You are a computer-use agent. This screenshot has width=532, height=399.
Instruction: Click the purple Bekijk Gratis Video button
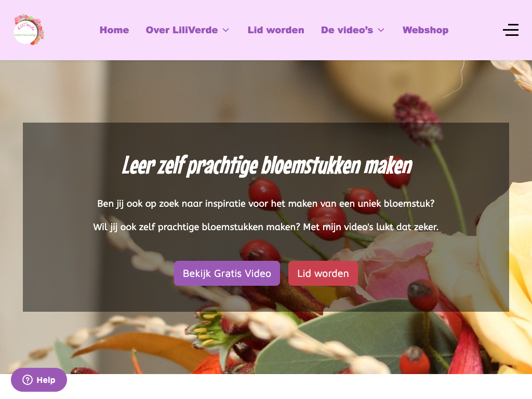tap(227, 273)
